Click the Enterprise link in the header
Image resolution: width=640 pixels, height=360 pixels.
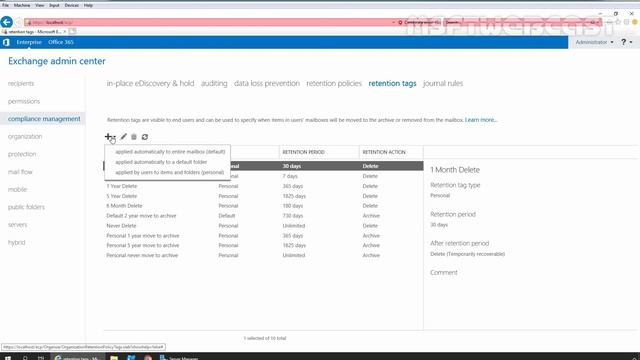29,42
